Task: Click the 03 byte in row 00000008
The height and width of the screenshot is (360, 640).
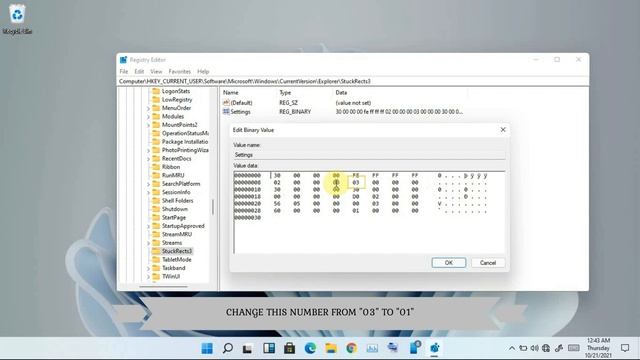Action: (x=356, y=182)
